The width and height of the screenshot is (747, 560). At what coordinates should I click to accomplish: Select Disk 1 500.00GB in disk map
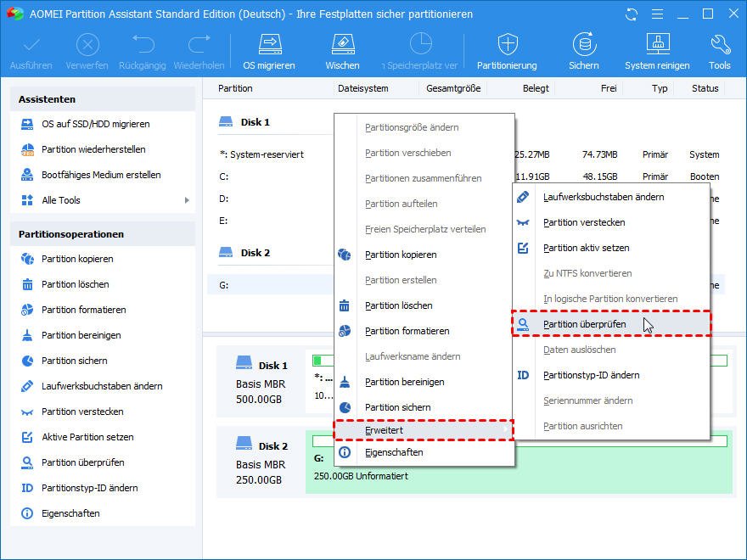pos(261,382)
